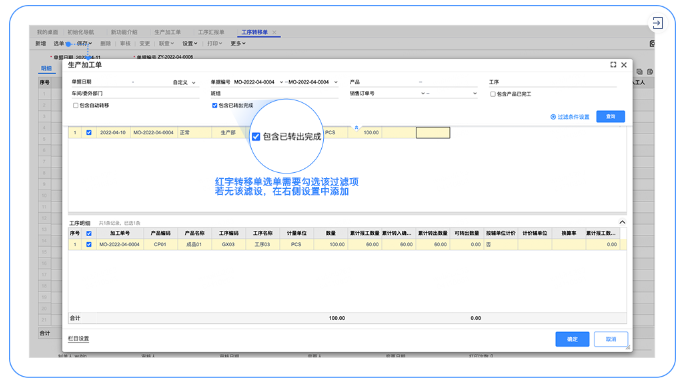The image size is (683, 384).
Task: Open the 过滤条件设置 link
Action: pos(573,117)
